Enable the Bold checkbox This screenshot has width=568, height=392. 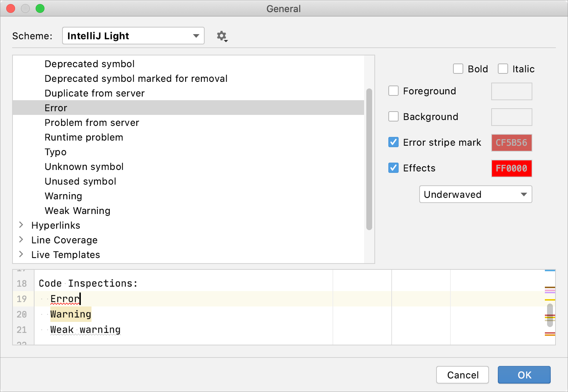(x=458, y=69)
